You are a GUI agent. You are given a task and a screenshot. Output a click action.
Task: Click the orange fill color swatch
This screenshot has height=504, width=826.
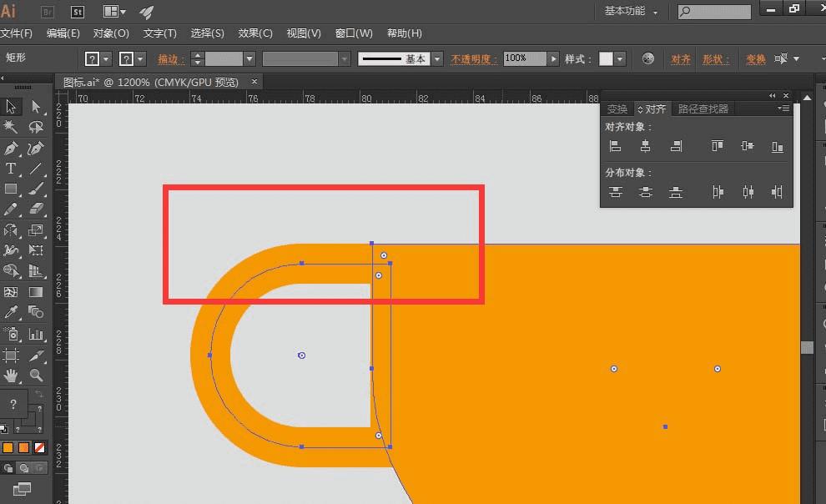click(x=8, y=448)
